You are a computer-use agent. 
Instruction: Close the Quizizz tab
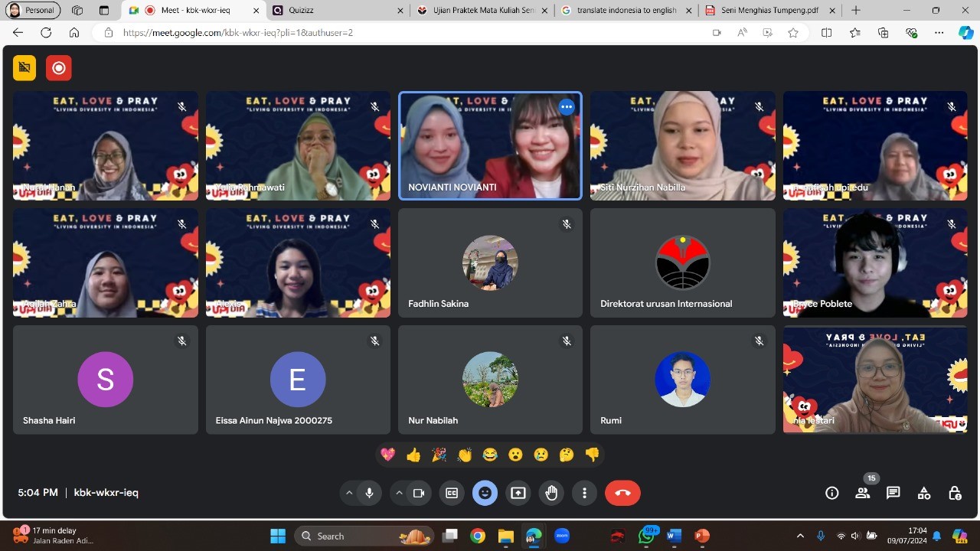click(400, 11)
